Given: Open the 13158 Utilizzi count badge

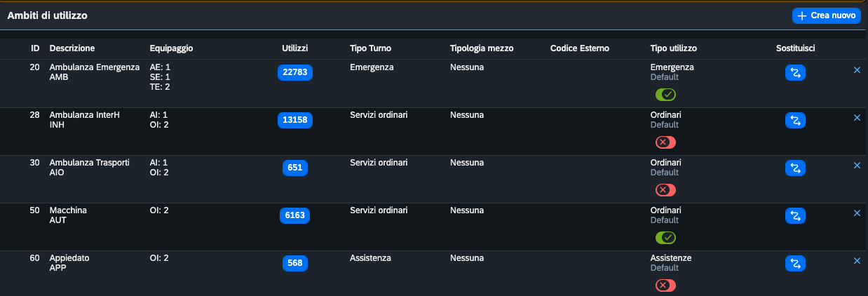Looking at the screenshot, I should (x=295, y=120).
